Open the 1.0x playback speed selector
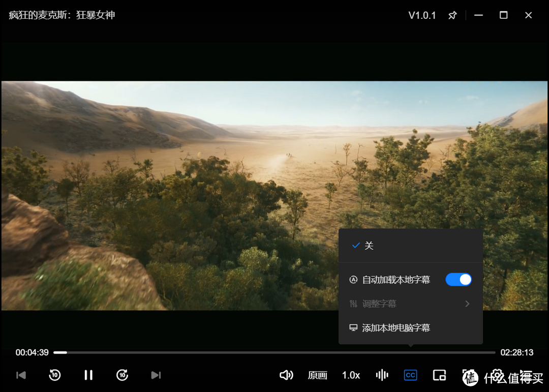Screen dimensions: 549x392 click(x=351, y=375)
